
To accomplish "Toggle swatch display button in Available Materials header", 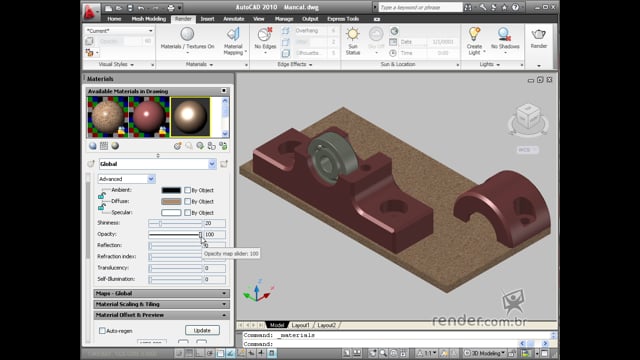I will pos(224,91).
